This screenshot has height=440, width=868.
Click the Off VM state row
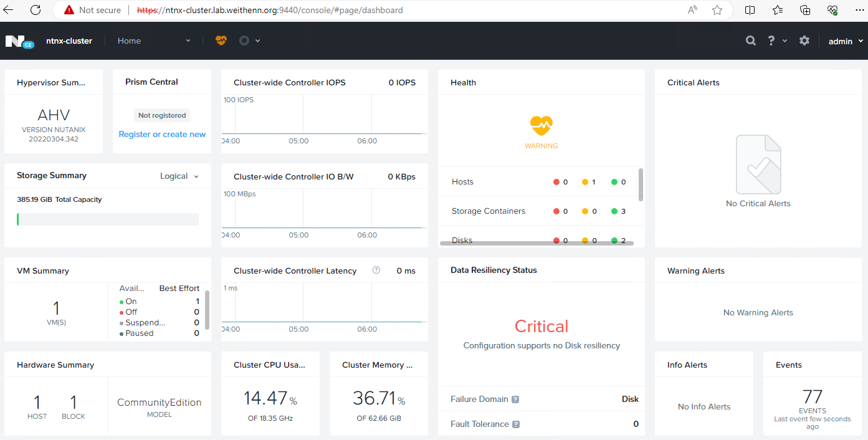(x=160, y=312)
